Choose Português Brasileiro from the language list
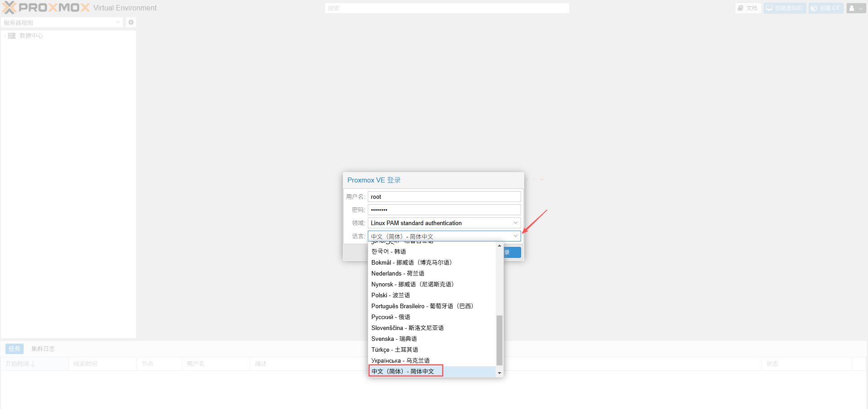The width and height of the screenshot is (868, 409). (x=432, y=306)
